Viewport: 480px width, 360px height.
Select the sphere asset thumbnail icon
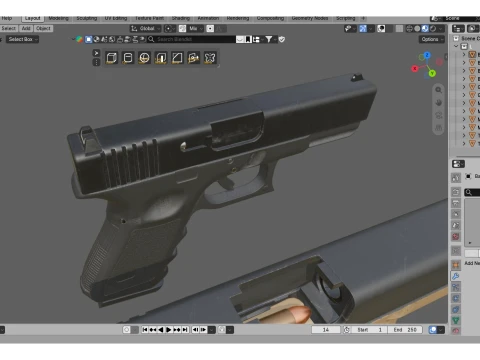tap(144, 58)
